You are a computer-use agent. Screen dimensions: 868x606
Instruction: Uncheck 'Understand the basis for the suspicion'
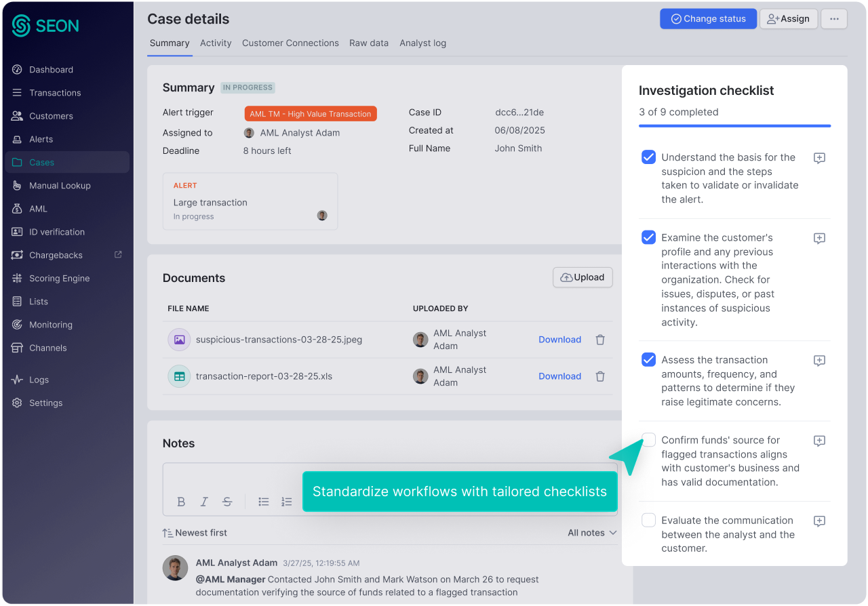[x=648, y=157]
